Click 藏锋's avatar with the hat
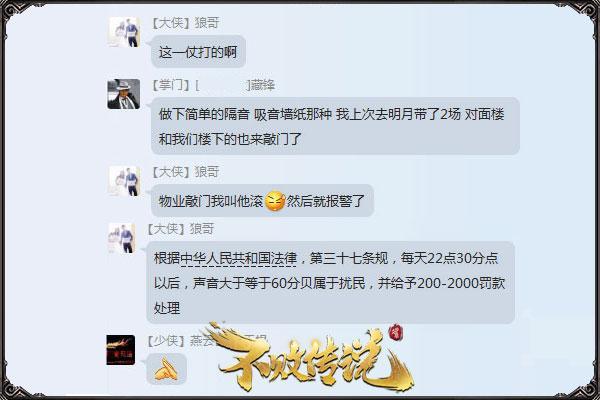 click(123, 94)
